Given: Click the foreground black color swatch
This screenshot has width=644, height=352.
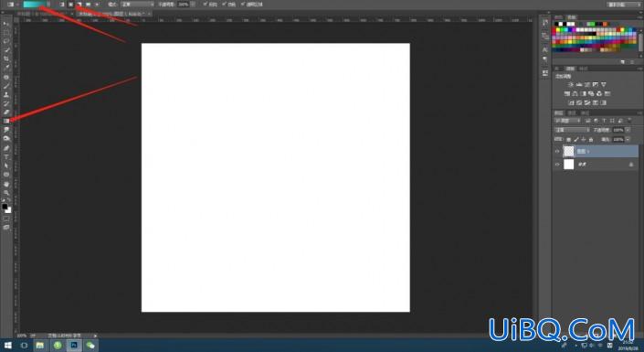Looking at the screenshot, I should [5, 207].
